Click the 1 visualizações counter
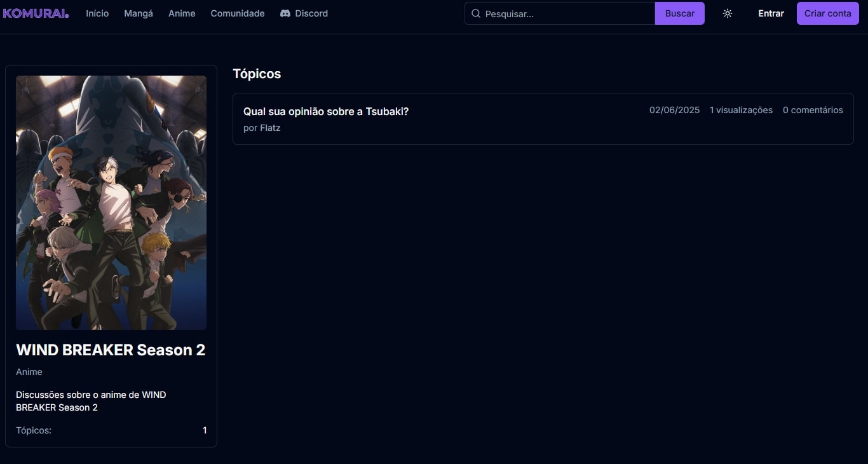868x464 pixels. pyautogui.click(x=741, y=110)
